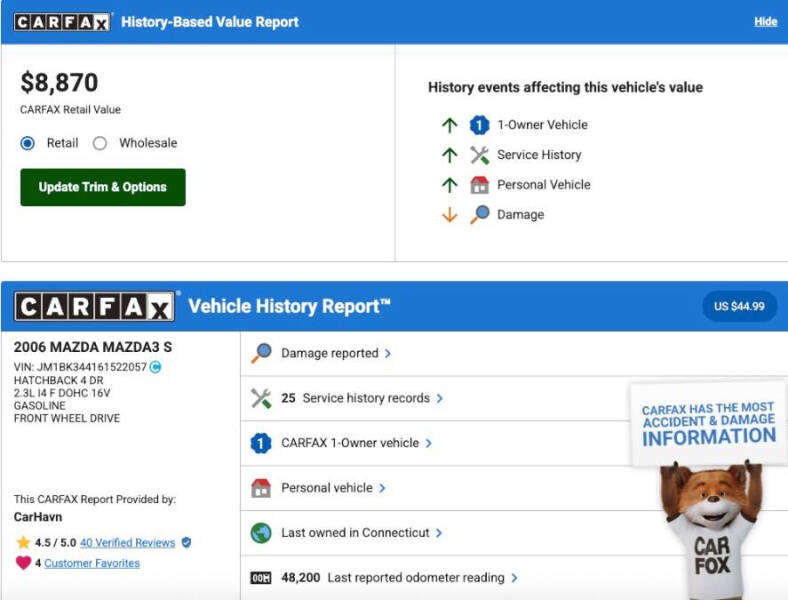
Task: Click the pink heart Customer Favorites icon
Action: tap(23, 563)
